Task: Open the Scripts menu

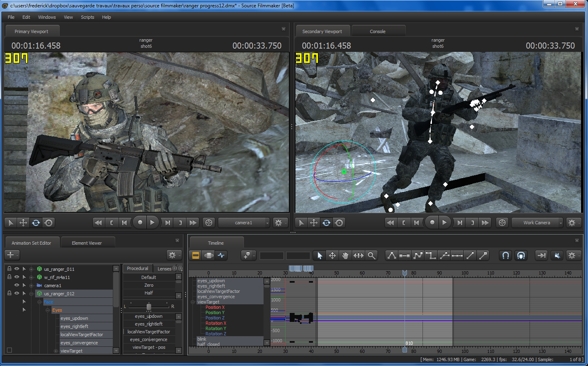Action: coord(87,17)
